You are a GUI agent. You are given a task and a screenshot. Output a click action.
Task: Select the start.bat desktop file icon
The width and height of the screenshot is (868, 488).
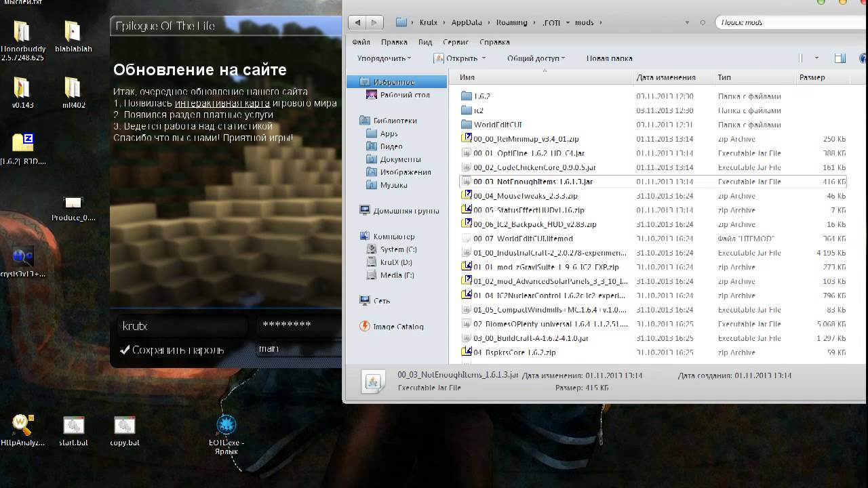click(x=73, y=425)
